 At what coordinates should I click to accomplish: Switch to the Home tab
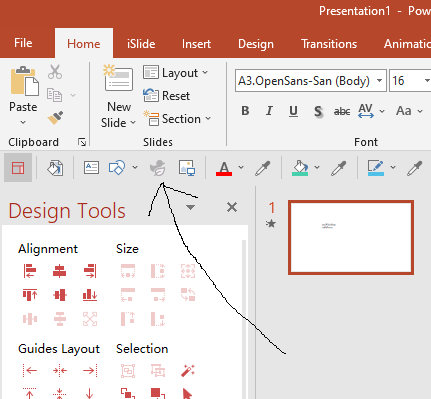(84, 44)
